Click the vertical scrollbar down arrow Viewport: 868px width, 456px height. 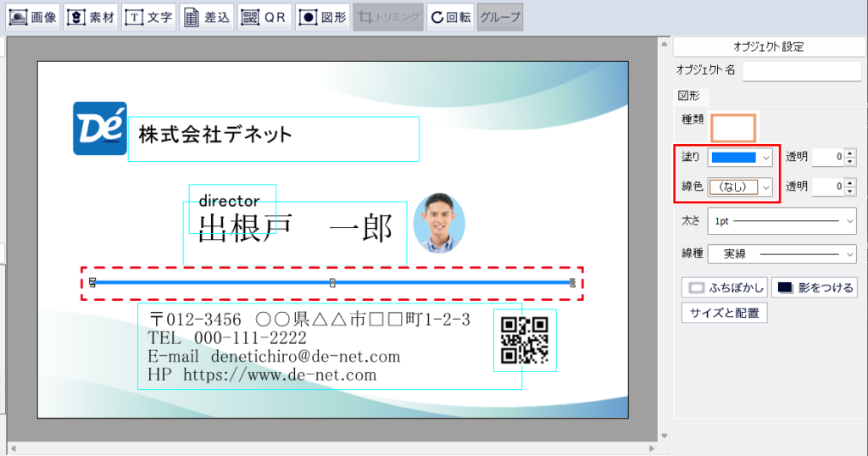coord(664,436)
